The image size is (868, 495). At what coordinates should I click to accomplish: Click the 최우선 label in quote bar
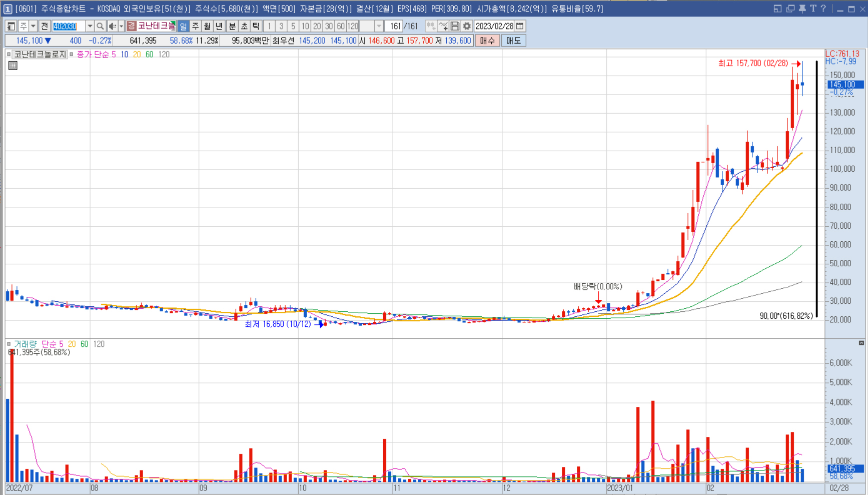pyautogui.click(x=283, y=41)
